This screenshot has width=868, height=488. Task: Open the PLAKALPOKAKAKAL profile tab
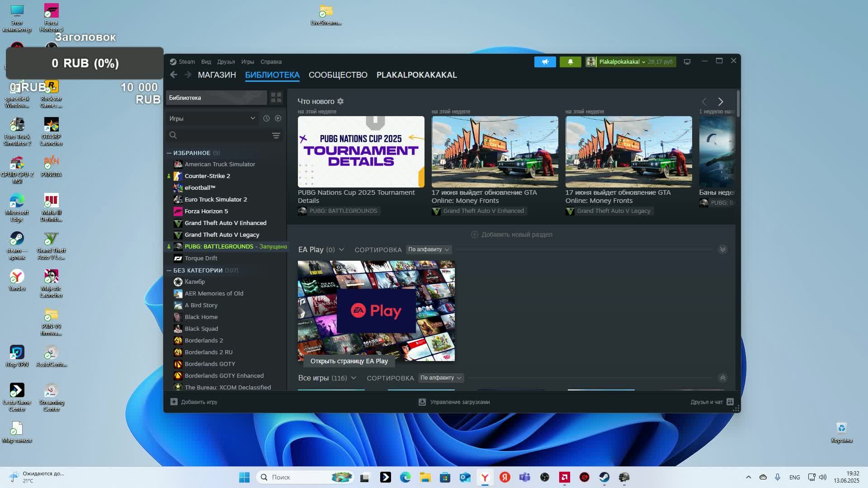417,75
